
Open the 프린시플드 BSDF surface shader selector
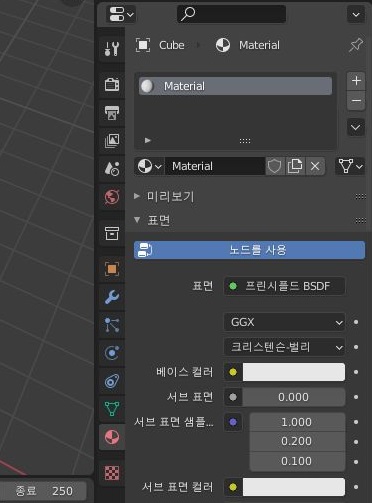pyautogui.click(x=284, y=286)
